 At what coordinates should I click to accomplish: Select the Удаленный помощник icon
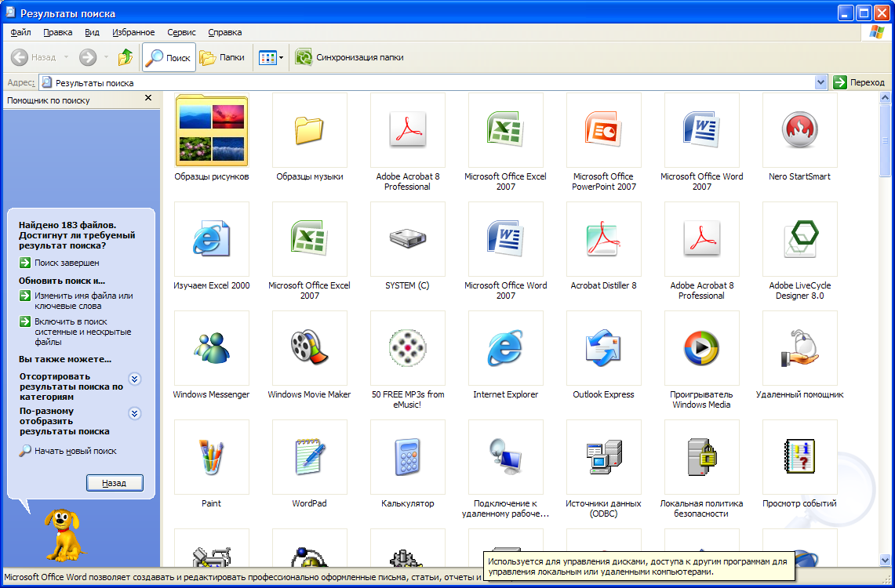click(799, 348)
